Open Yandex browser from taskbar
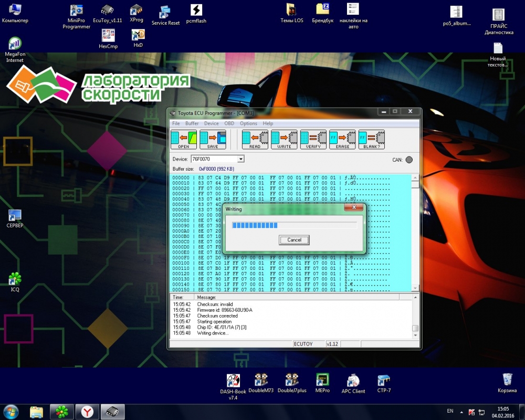The width and height of the screenshot is (525, 420). coord(87,412)
